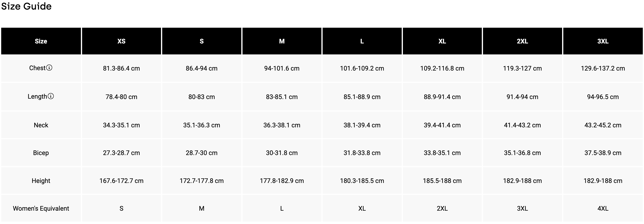Click the 81.3-86.4 cm chest measurement
This screenshot has width=644, height=224.
[121, 68]
